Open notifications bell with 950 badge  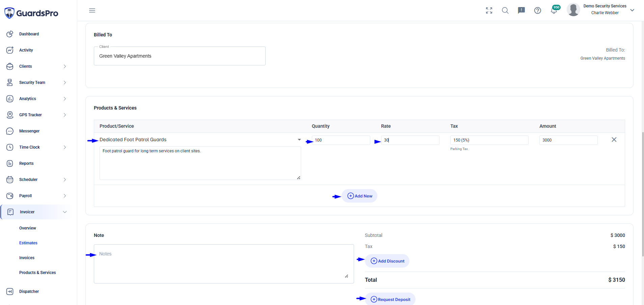click(555, 10)
